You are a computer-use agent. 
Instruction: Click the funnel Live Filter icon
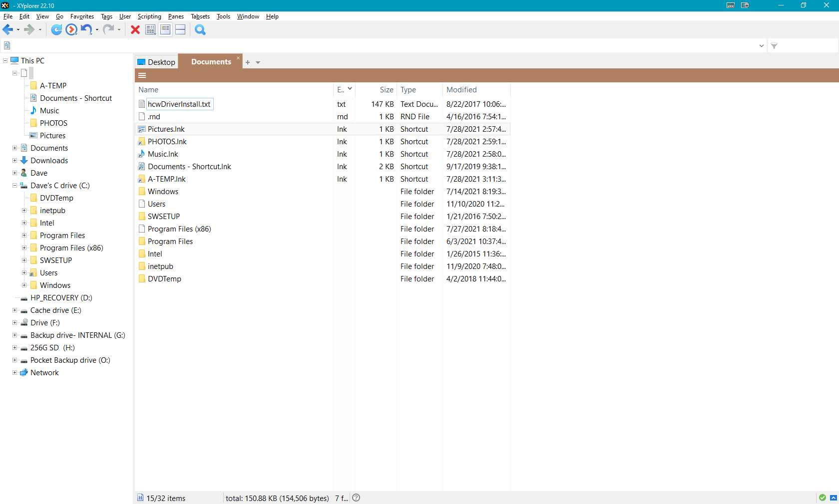click(x=774, y=46)
